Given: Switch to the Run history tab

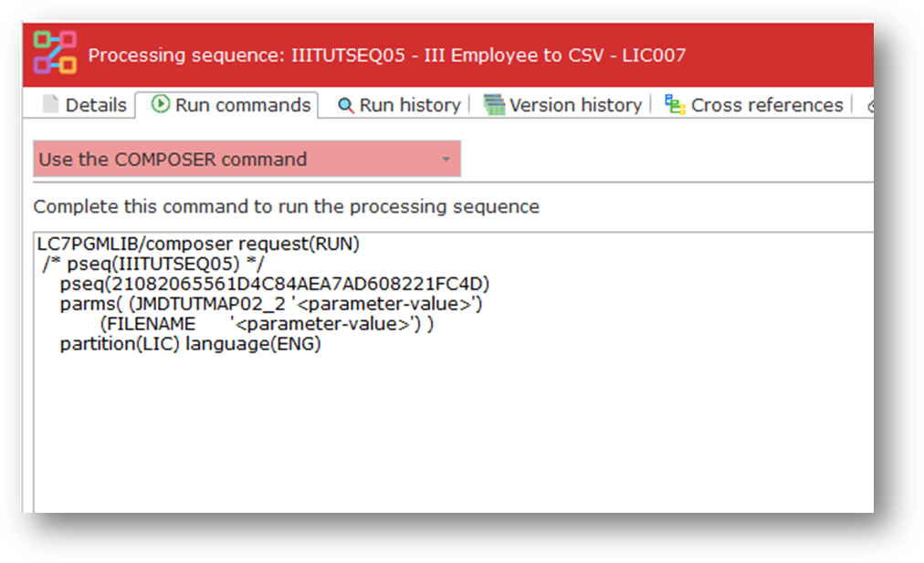Looking at the screenshot, I should pos(399,105).
